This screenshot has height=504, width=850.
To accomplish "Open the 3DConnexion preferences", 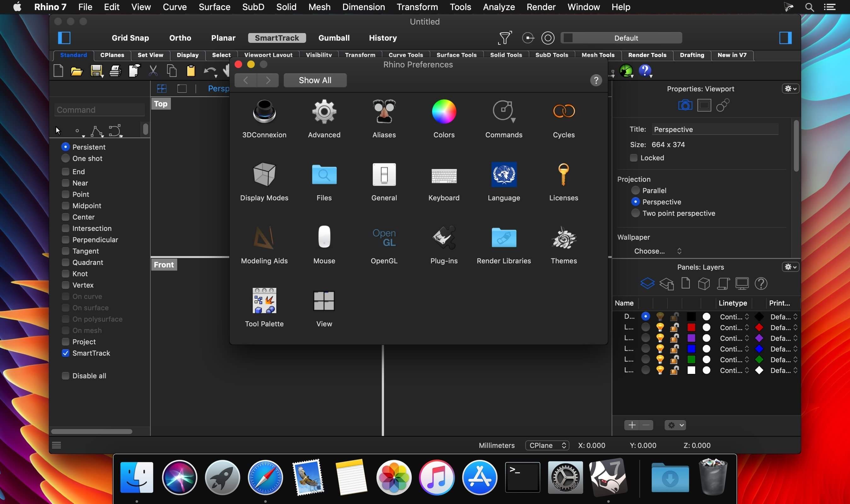I will pos(264,119).
